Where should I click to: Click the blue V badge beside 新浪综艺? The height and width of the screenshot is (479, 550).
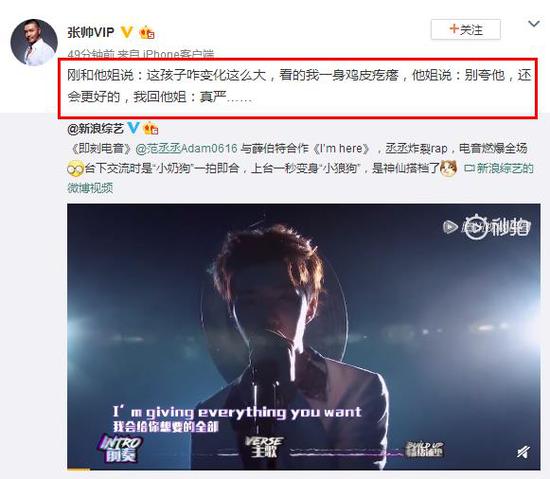[133, 128]
